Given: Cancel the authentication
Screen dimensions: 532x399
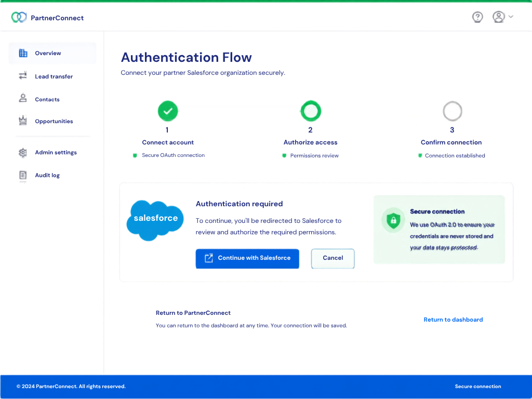Looking at the screenshot, I should coord(333,258).
